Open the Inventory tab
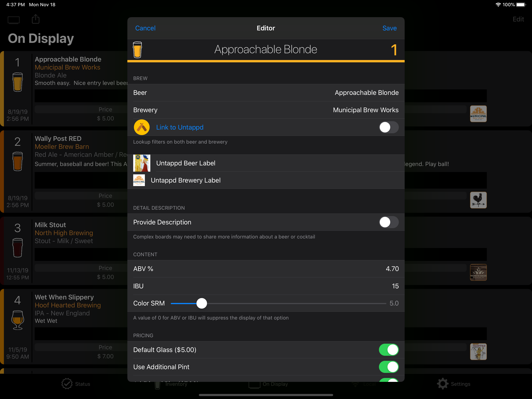Image resolution: width=532 pixels, height=399 pixels. (171, 384)
